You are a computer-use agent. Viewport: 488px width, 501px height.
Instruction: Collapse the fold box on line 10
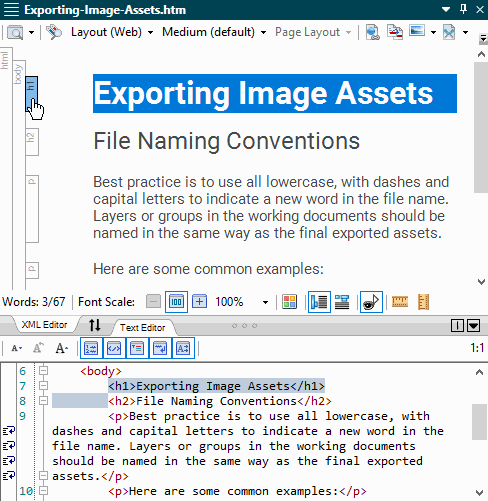(43, 491)
